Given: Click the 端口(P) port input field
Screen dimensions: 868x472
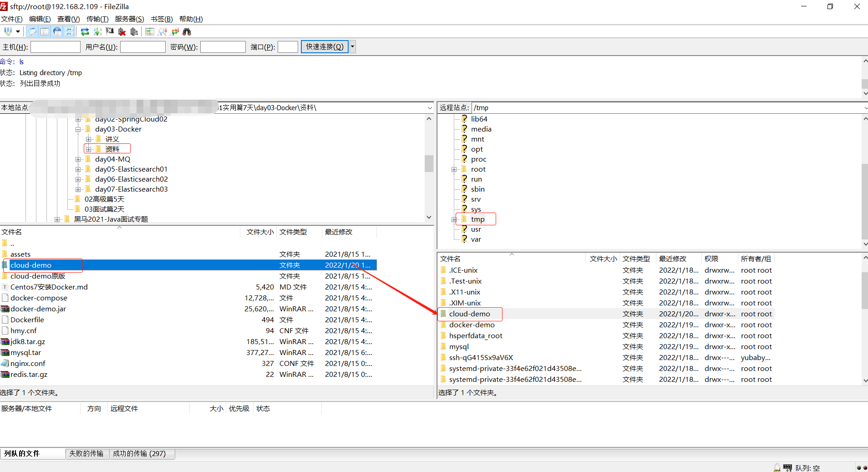Looking at the screenshot, I should point(288,47).
